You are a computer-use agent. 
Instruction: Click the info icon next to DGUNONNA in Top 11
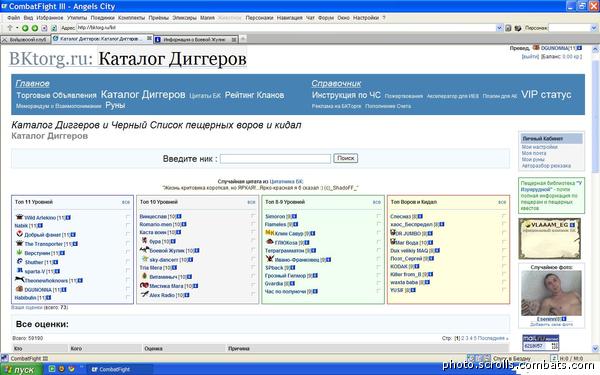(x=64, y=290)
